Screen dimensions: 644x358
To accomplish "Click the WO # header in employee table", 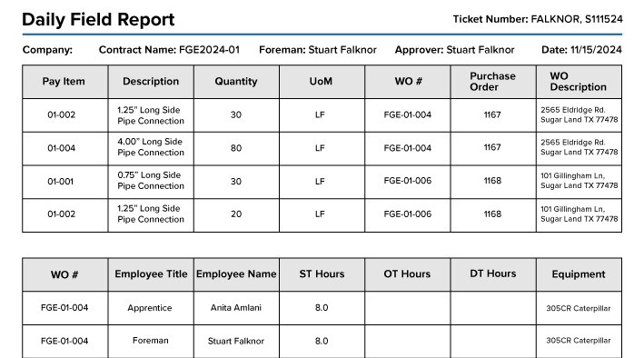I will tap(64, 274).
